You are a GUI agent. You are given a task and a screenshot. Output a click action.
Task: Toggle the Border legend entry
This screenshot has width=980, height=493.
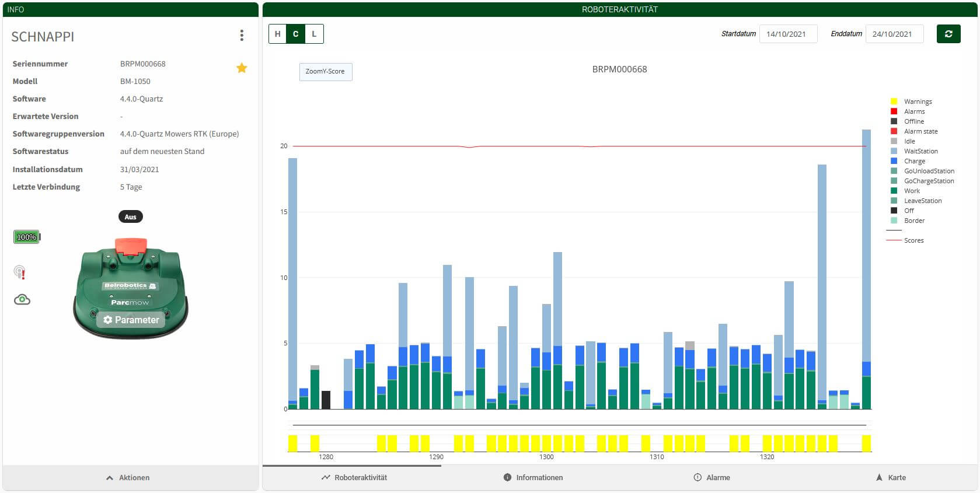pos(908,221)
